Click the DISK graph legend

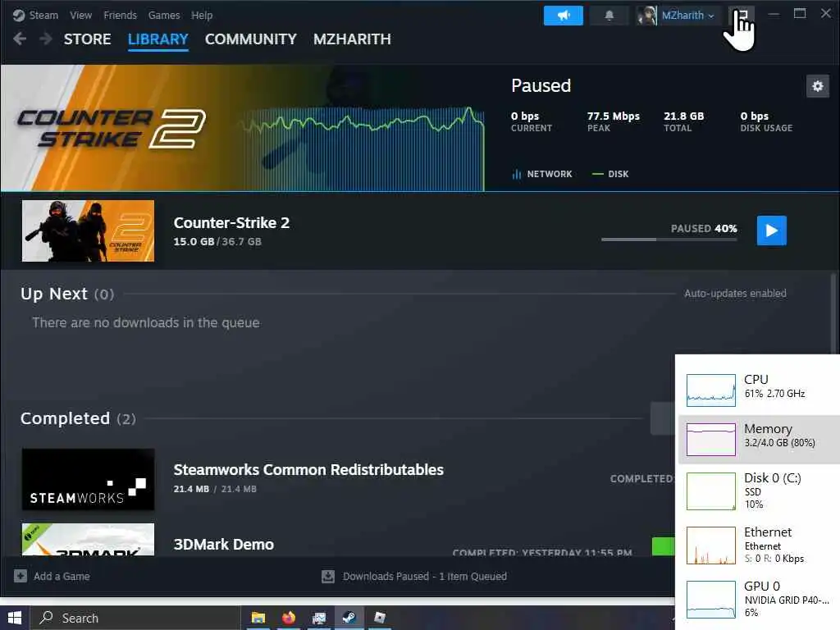[610, 174]
